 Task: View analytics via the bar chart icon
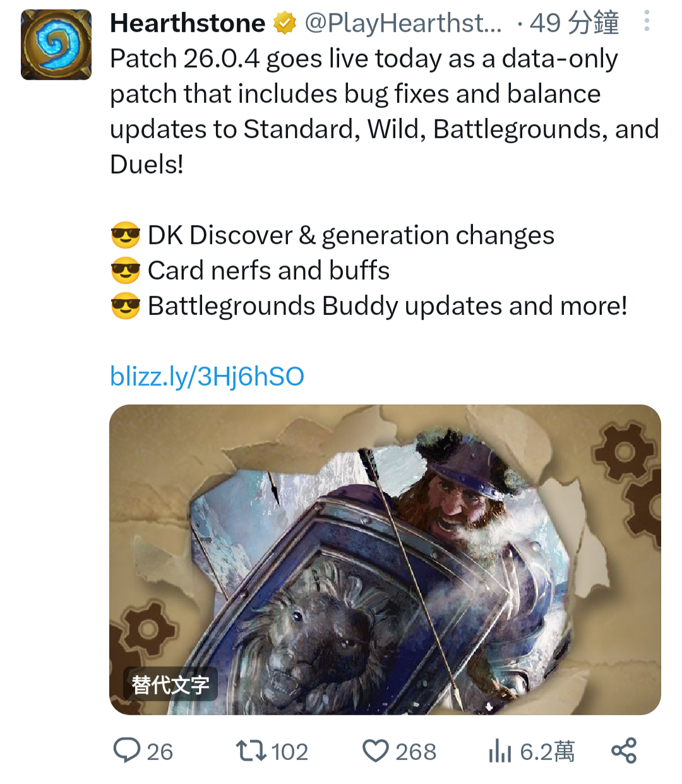tap(500, 751)
